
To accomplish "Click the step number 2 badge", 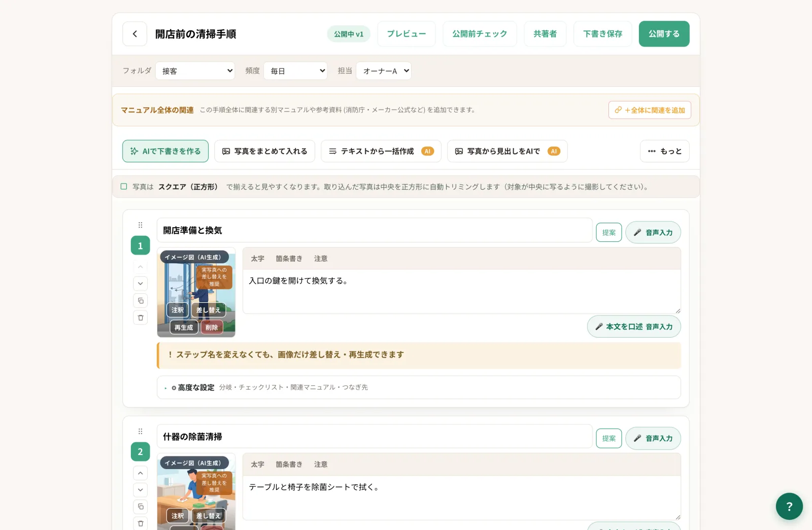I will pyautogui.click(x=141, y=451).
